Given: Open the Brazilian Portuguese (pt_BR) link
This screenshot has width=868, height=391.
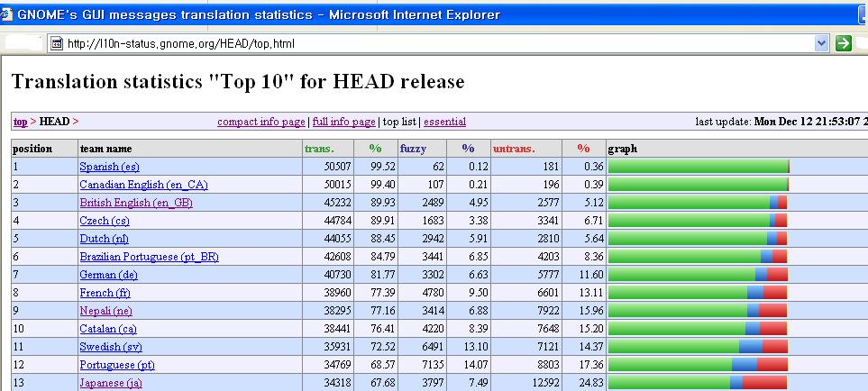Looking at the screenshot, I should (x=149, y=257).
